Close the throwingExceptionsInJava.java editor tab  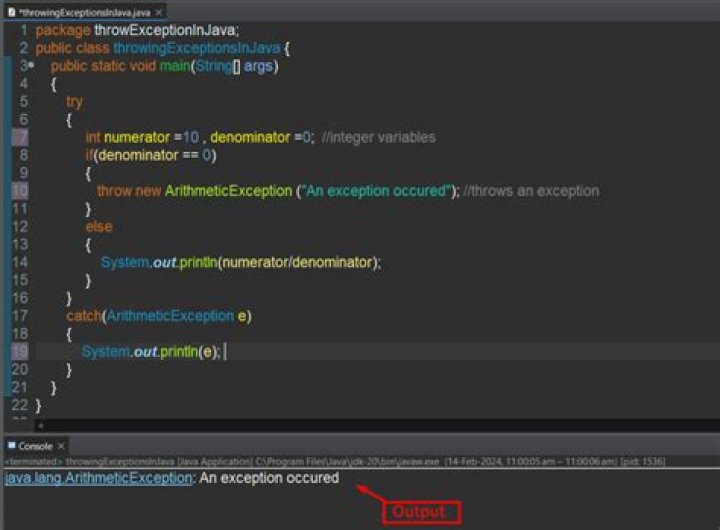click(x=160, y=11)
